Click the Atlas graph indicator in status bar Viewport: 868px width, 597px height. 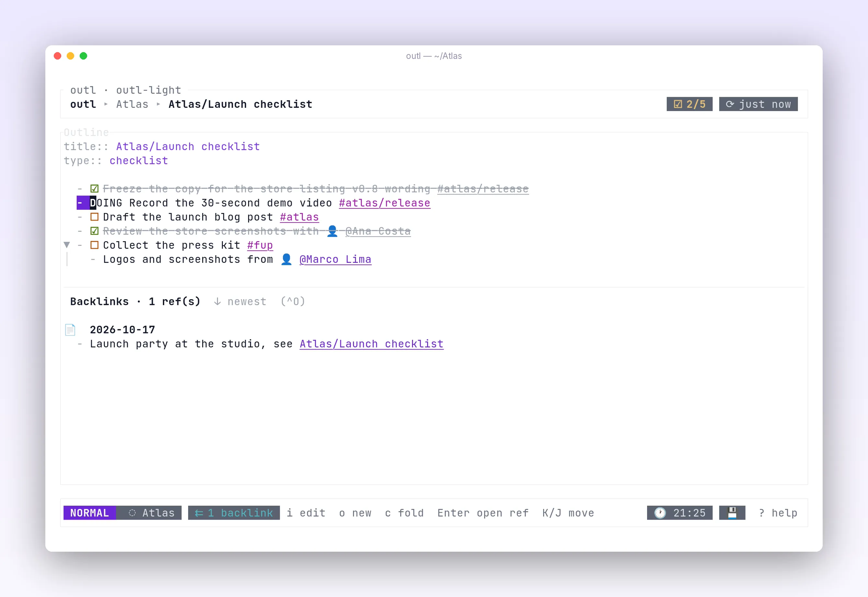(x=149, y=513)
